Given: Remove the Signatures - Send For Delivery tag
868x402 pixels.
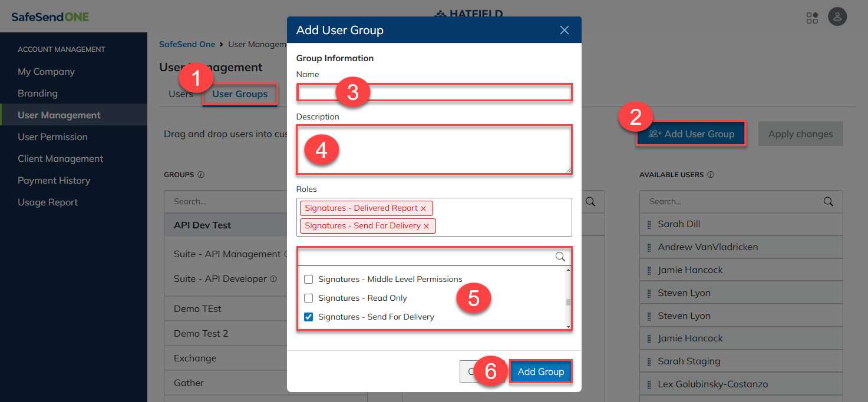Looking at the screenshot, I should [x=426, y=226].
